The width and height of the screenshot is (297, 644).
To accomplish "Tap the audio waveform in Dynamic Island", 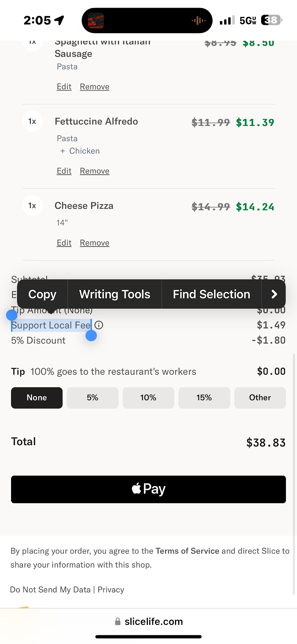I will click(x=198, y=21).
